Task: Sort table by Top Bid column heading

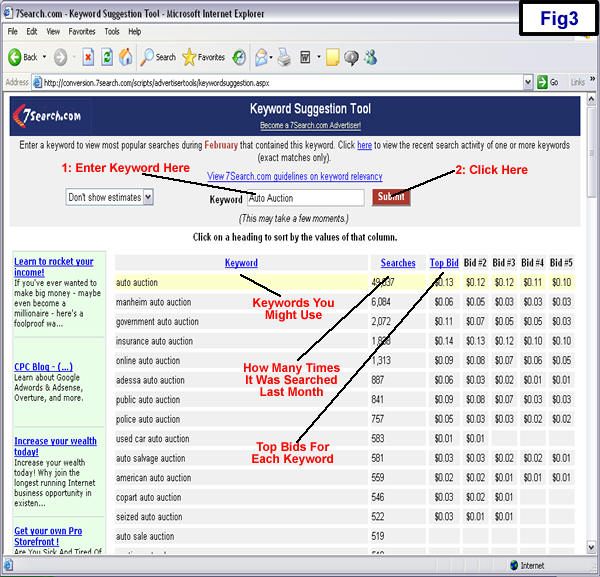Action: 444,263
